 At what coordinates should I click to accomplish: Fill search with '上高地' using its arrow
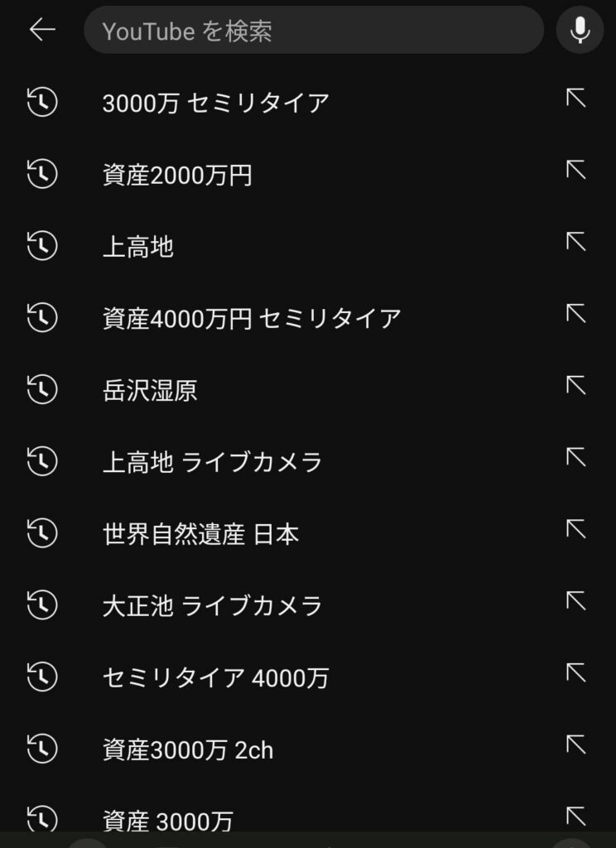575,243
